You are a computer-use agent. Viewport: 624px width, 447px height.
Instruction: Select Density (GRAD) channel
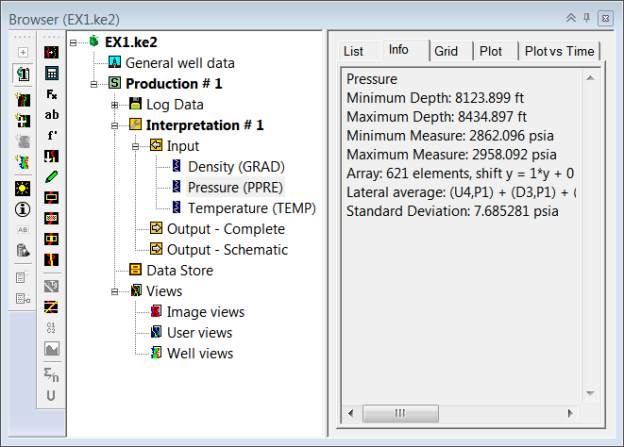tap(236, 167)
